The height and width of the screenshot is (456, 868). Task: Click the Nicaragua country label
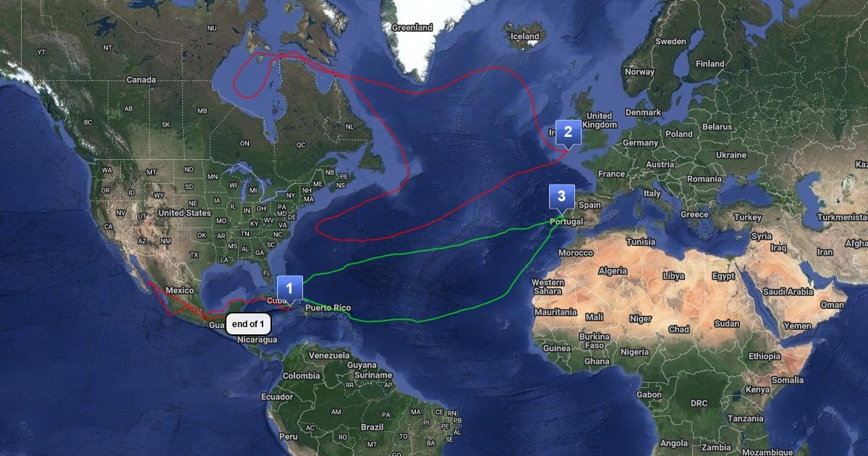[257, 339]
